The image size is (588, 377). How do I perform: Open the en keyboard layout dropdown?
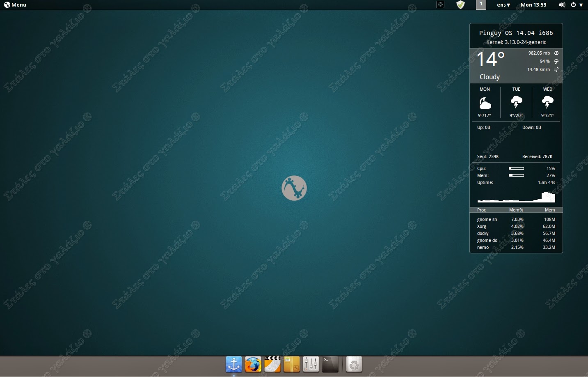(503, 5)
